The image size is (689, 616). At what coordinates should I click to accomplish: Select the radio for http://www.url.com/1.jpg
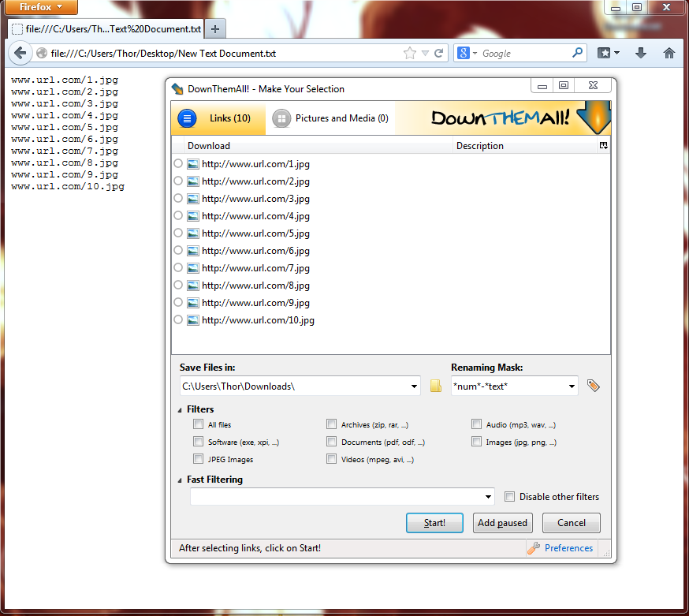[178, 163]
